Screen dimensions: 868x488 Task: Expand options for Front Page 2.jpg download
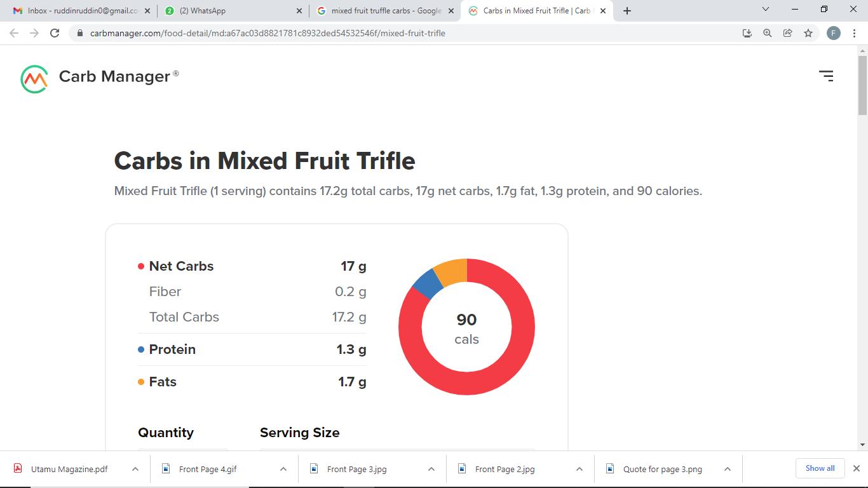579,469
